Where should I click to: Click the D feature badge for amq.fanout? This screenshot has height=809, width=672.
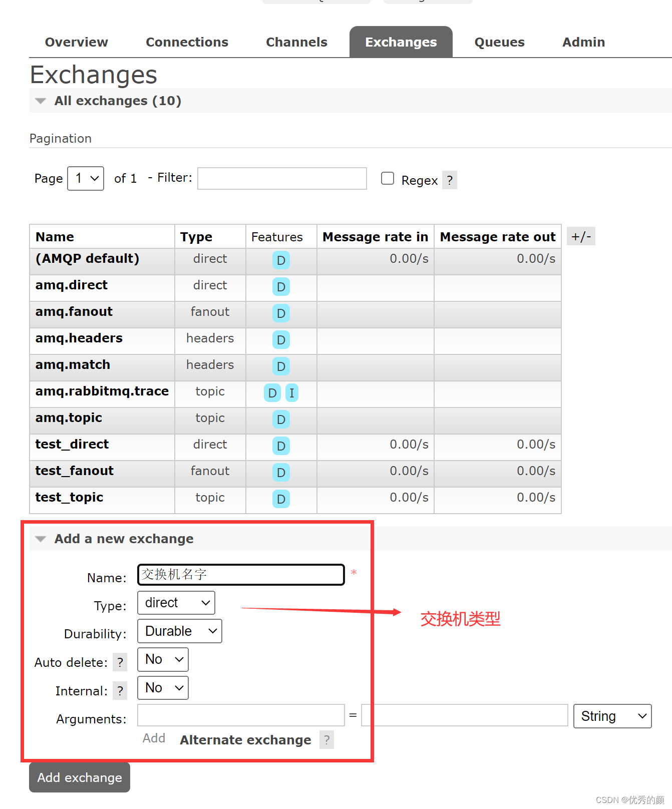pos(281,313)
